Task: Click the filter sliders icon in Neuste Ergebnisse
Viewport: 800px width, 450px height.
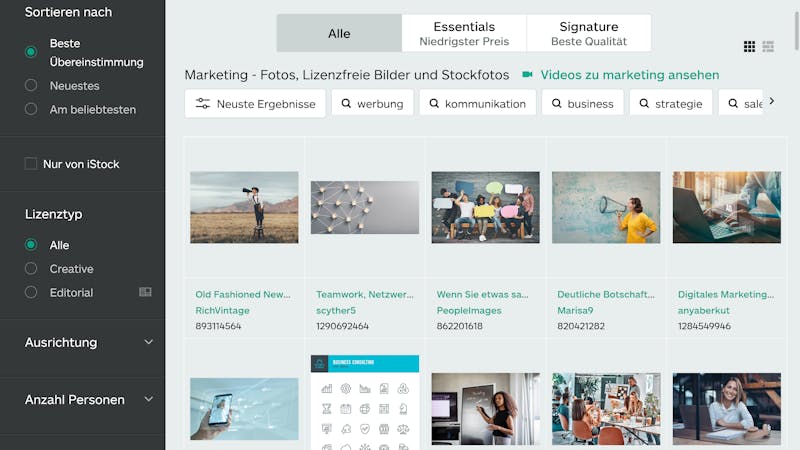Action: click(203, 104)
